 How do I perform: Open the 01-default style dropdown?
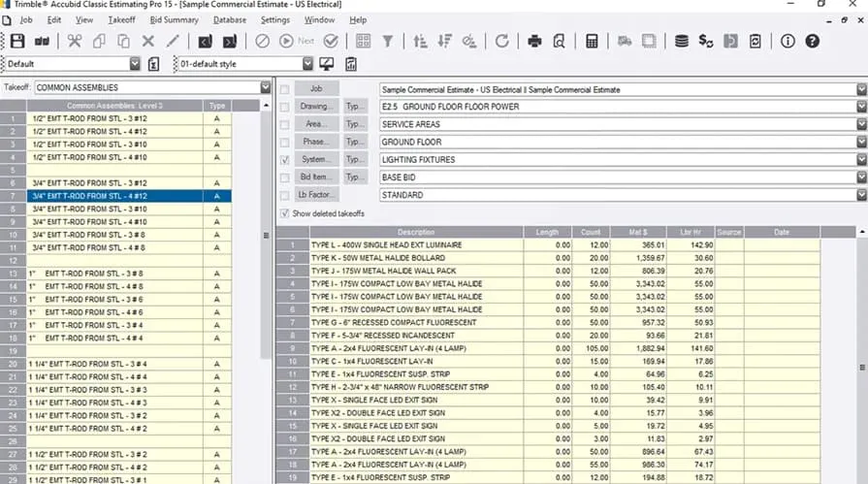tap(307, 64)
